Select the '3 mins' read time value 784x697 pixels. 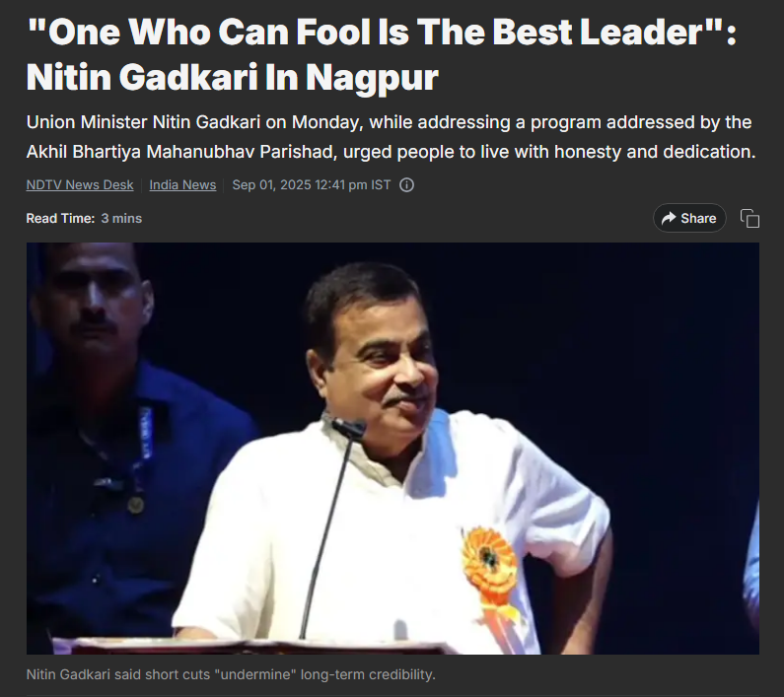[121, 219]
